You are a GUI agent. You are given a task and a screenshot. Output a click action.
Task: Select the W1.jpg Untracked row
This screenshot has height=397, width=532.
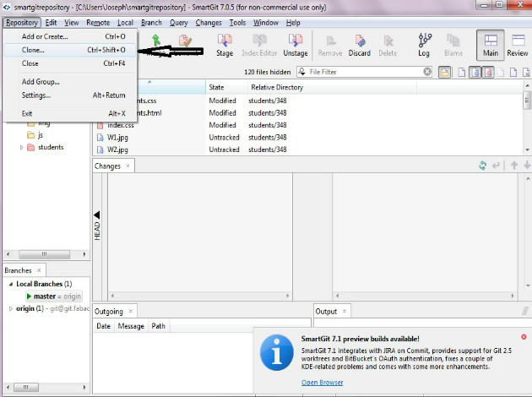[x=307, y=138]
